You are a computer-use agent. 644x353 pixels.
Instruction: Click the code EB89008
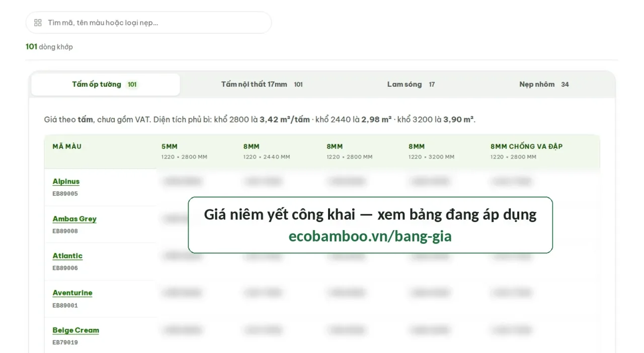point(65,232)
